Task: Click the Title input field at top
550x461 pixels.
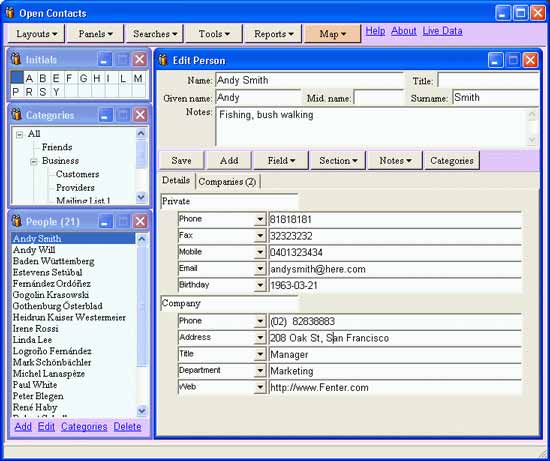Action: (x=488, y=80)
